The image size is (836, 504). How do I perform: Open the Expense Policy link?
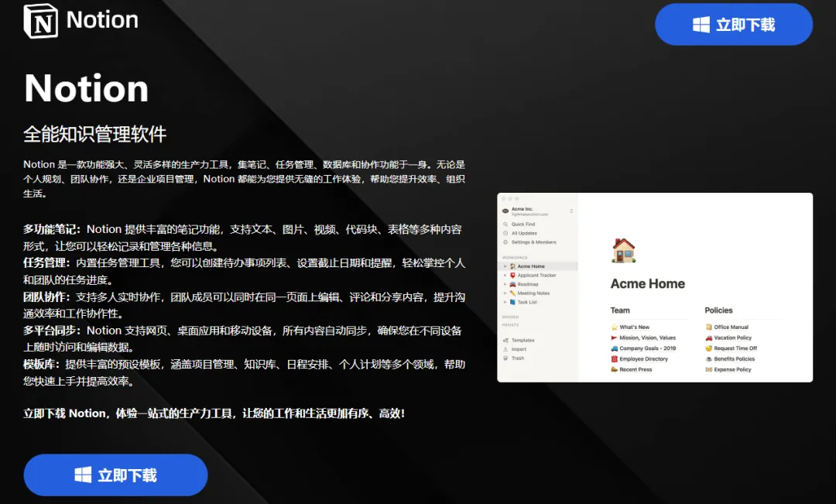point(728,369)
